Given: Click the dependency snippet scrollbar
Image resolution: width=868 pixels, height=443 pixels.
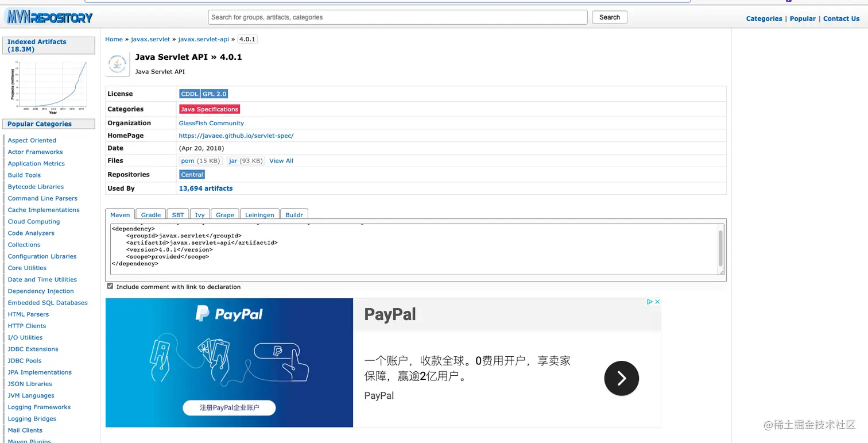Looking at the screenshot, I should (720, 248).
